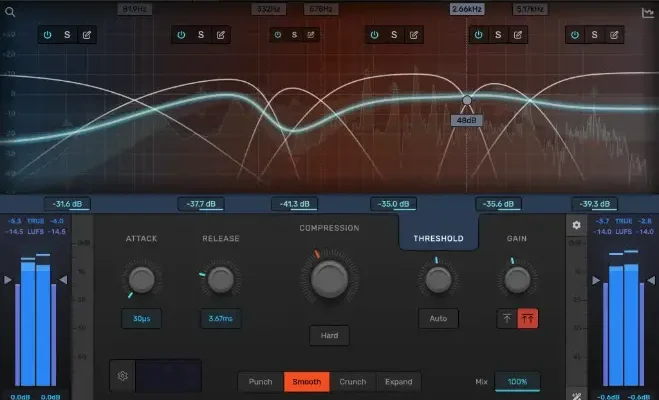The height and width of the screenshot is (400, 659).
Task: Switch to the Crunch compression mode
Action: pos(352,382)
